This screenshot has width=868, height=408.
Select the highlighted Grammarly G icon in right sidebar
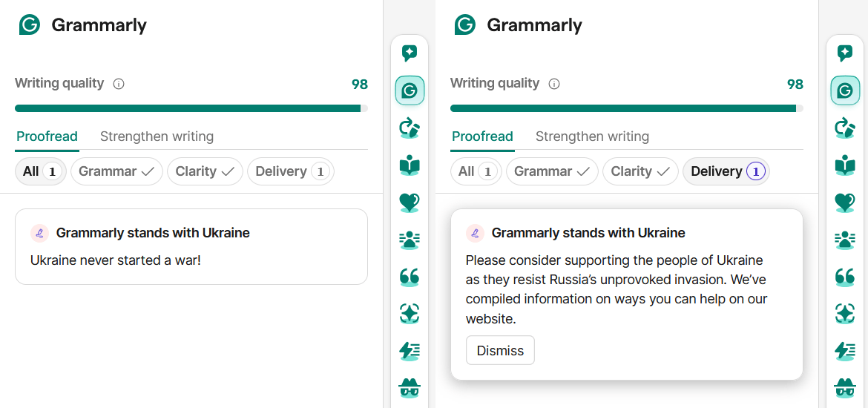click(x=845, y=91)
